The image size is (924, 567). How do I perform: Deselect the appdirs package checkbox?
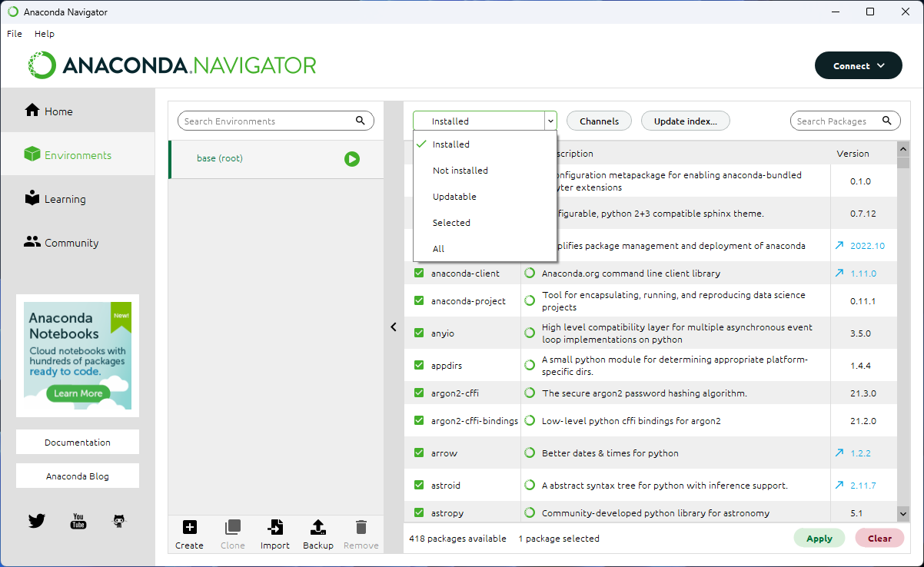[419, 365]
